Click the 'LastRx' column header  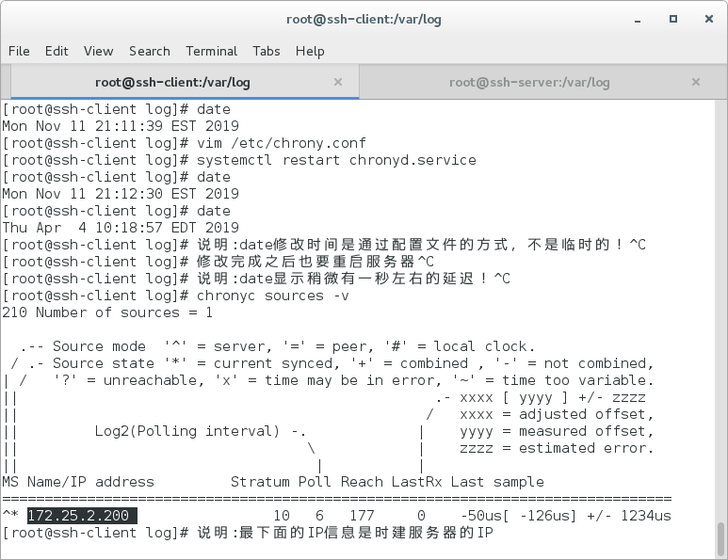(x=416, y=482)
